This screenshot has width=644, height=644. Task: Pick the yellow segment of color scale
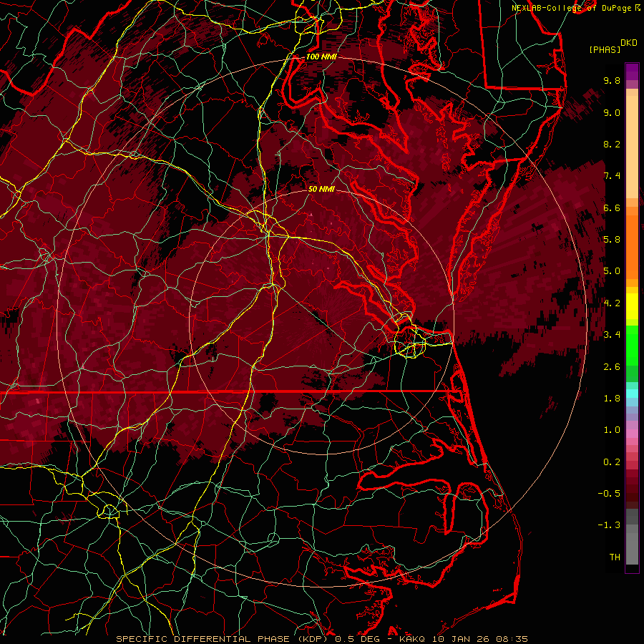(632, 306)
